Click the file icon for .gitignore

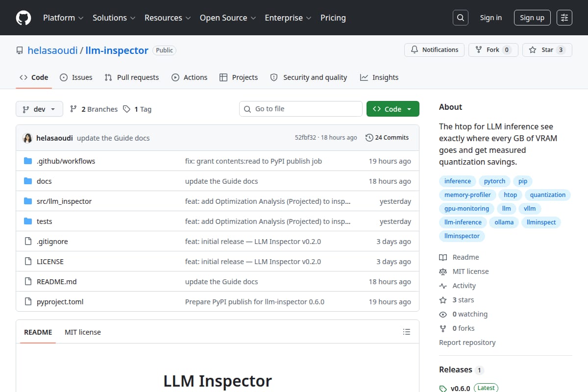pyautogui.click(x=28, y=242)
